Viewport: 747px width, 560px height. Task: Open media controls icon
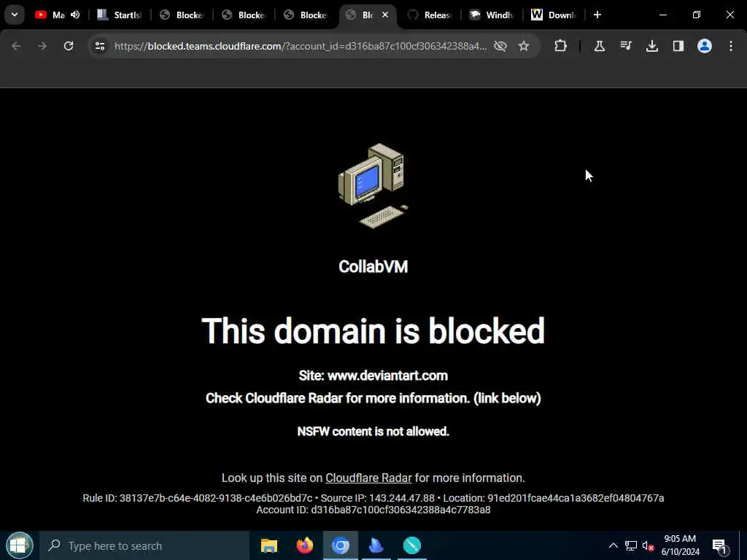(626, 46)
